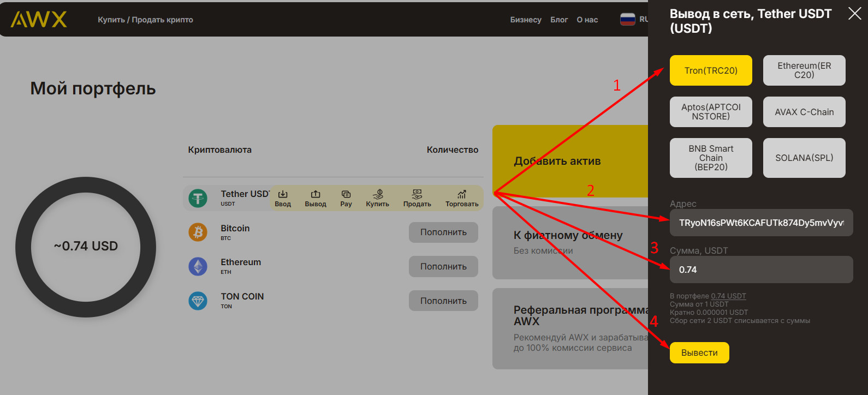Viewport: 868px width, 395px height.
Task: Select the Tron(TRC20) network
Action: [x=711, y=70]
